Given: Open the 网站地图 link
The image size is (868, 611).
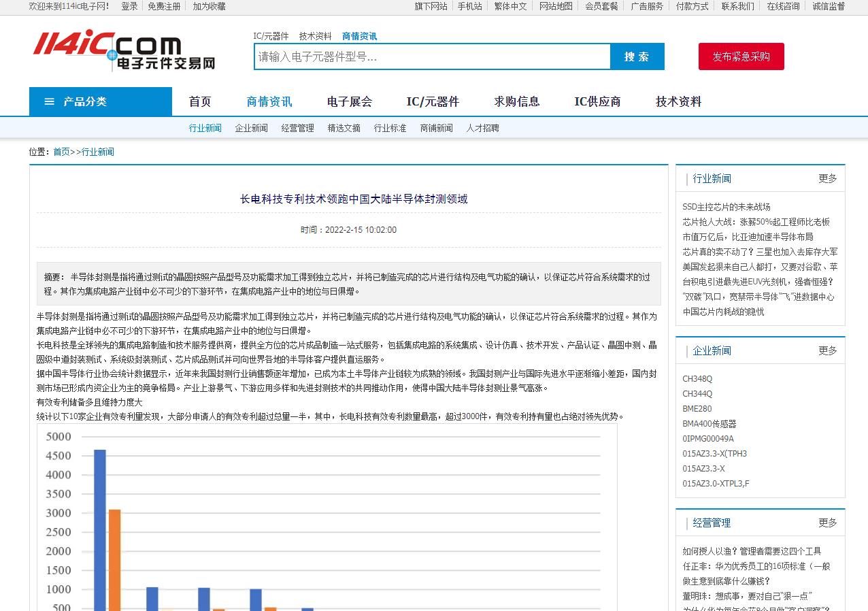Looking at the screenshot, I should [x=556, y=6].
